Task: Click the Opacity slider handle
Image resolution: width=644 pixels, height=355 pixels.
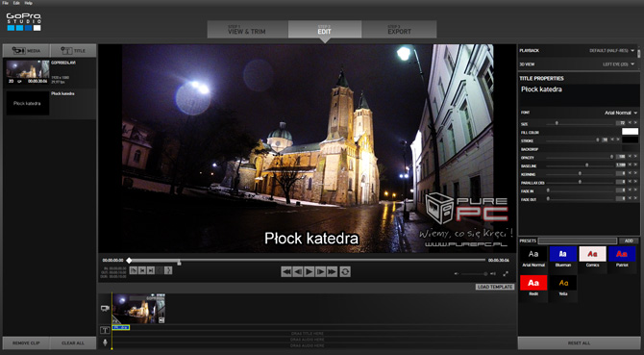Action: [x=611, y=157]
